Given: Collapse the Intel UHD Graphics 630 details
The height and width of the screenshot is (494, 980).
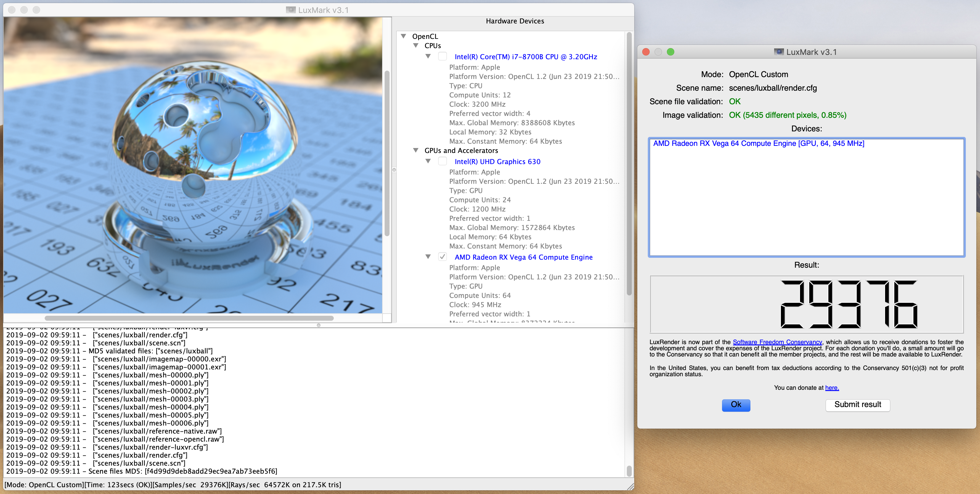Looking at the screenshot, I should (x=428, y=161).
